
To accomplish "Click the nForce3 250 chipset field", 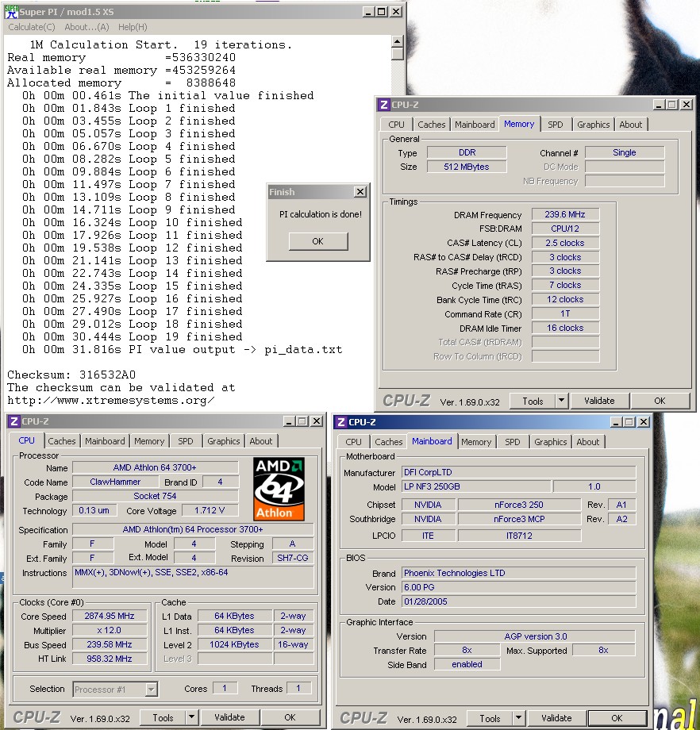I will click(x=519, y=505).
